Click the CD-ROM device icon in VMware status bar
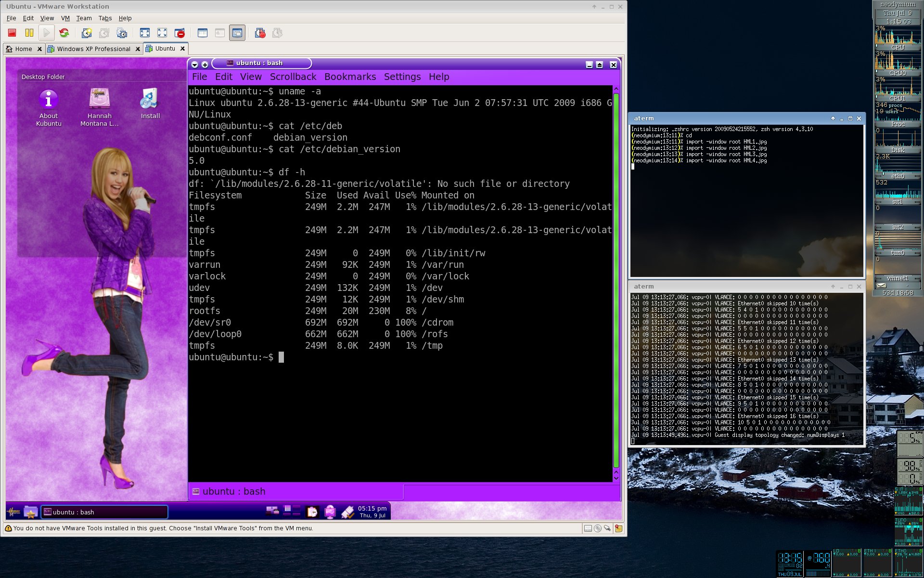The width and height of the screenshot is (924, 578). pos(598,528)
